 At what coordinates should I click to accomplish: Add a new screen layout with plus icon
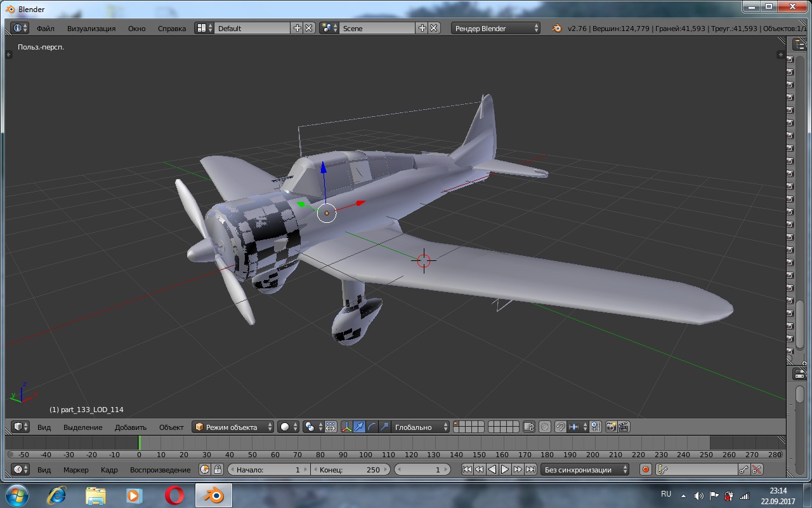pos(297,28)
